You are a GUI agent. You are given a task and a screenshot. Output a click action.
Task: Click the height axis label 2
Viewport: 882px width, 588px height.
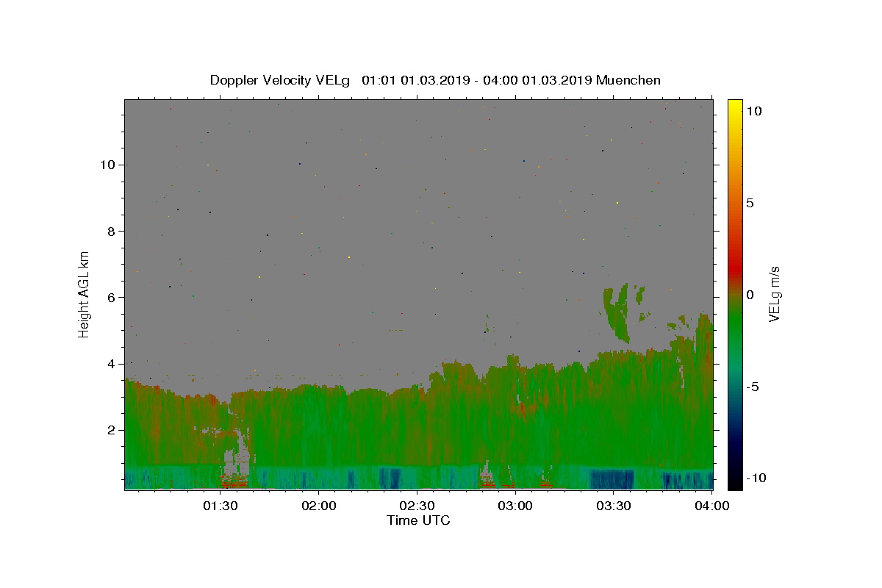click(x=112, y=429)
